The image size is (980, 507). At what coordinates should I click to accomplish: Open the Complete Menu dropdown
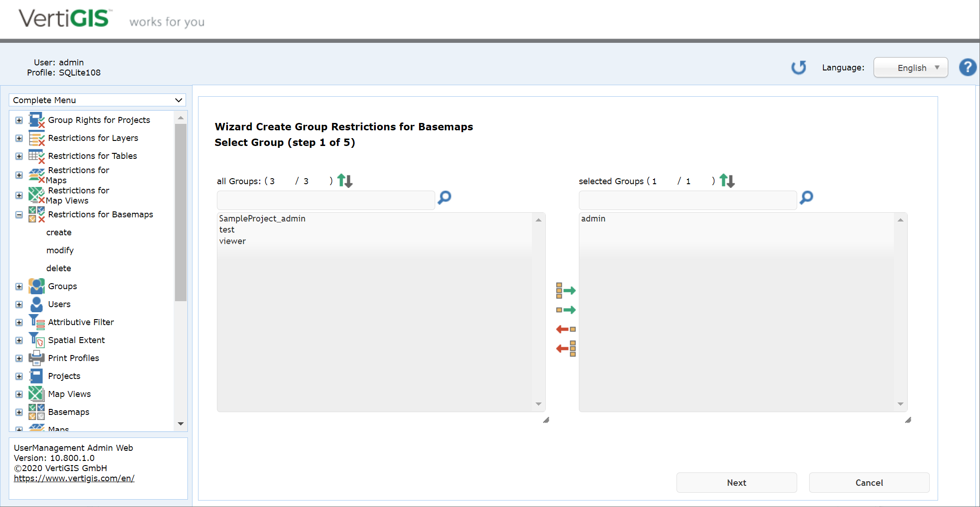coord(97,100)
